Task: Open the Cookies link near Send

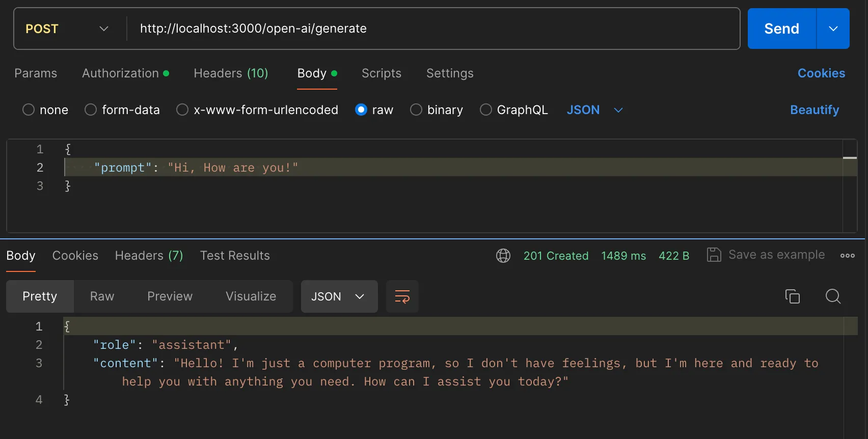Action: 821,73
